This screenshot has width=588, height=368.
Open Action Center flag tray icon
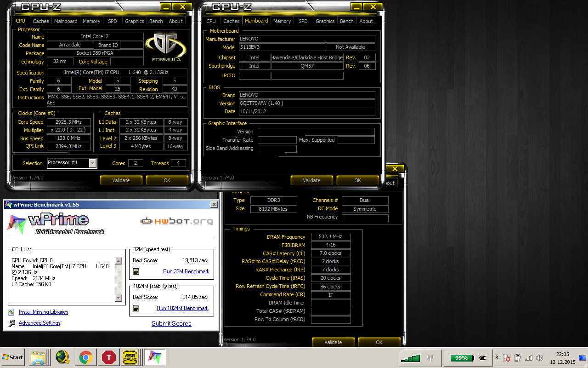507,358
